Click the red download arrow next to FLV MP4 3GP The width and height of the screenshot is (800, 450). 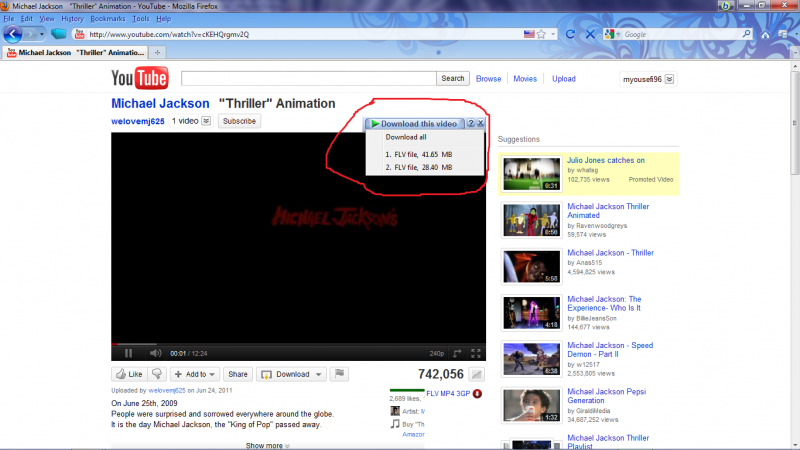coord(477,393)
